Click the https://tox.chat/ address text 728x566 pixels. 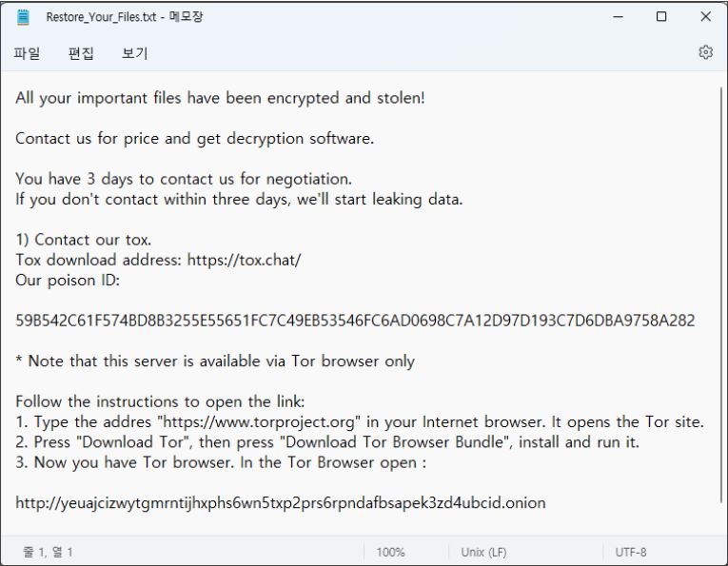click(245, 260)
